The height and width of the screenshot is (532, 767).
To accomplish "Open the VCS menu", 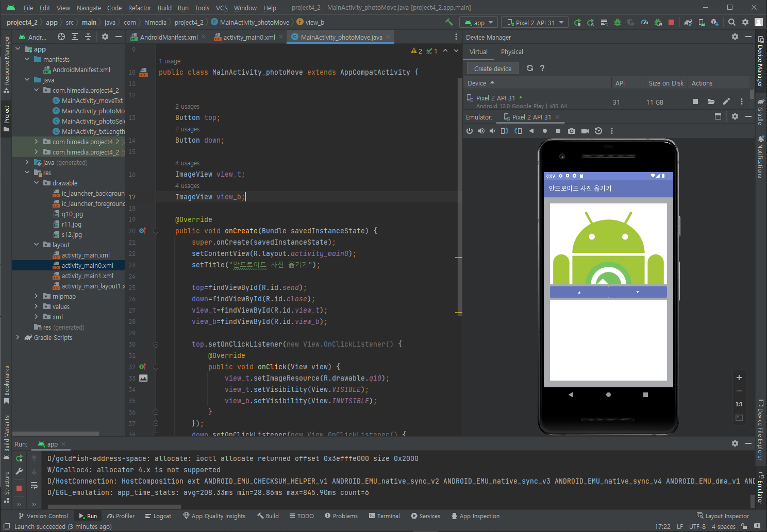I will tap(222, 8).
